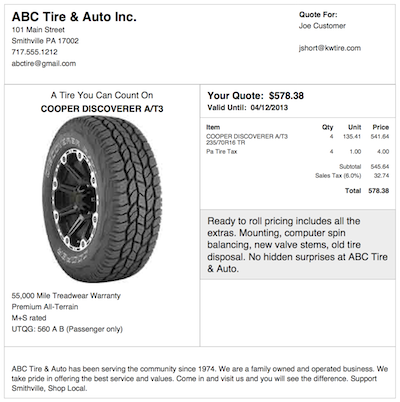The image size is (400, 402).
Task: Click the Cooper Discoverer tire image
Action: 102,199
